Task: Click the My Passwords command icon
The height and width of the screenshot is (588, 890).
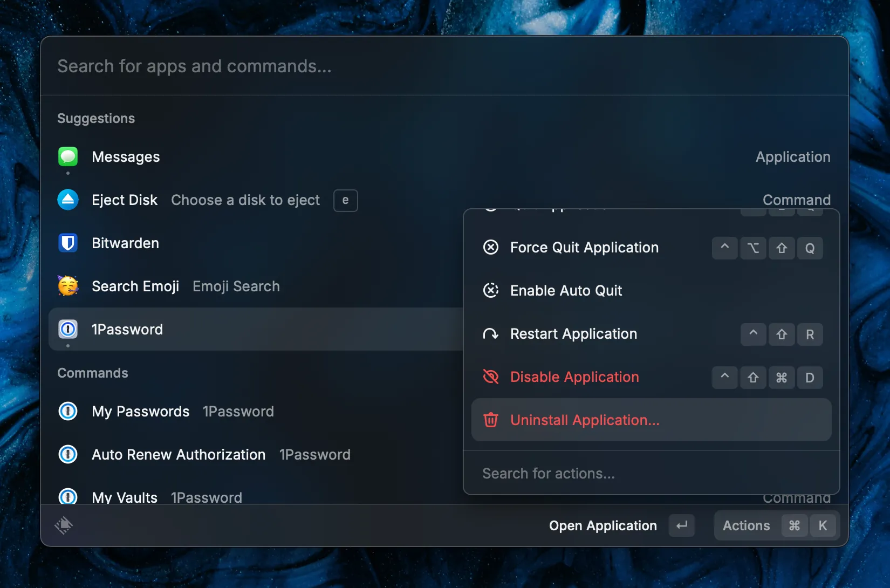Action: click(67, 411)
